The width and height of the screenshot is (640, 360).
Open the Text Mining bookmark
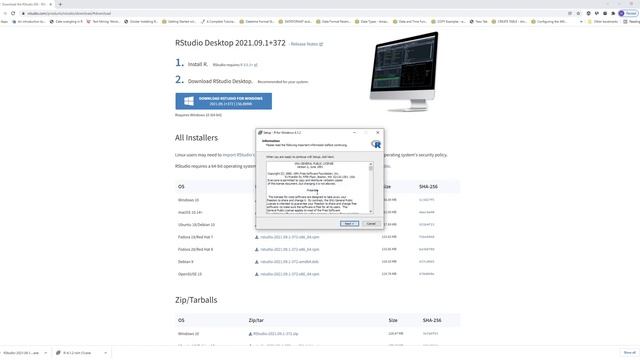coord(103,22)
